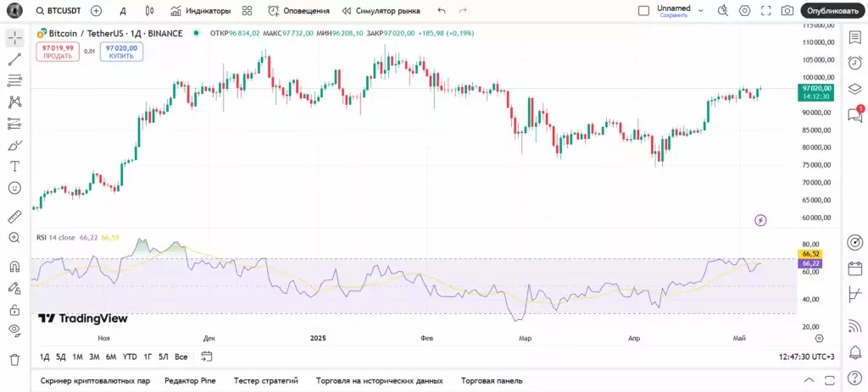
Task: Open the watchlist panel icon
Action: point(854,37)
